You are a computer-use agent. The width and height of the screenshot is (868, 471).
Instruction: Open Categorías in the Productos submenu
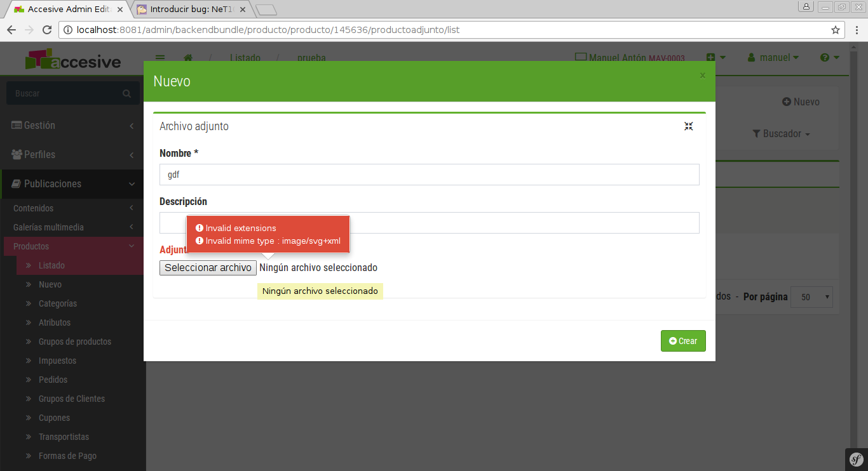tap(58, 303)
